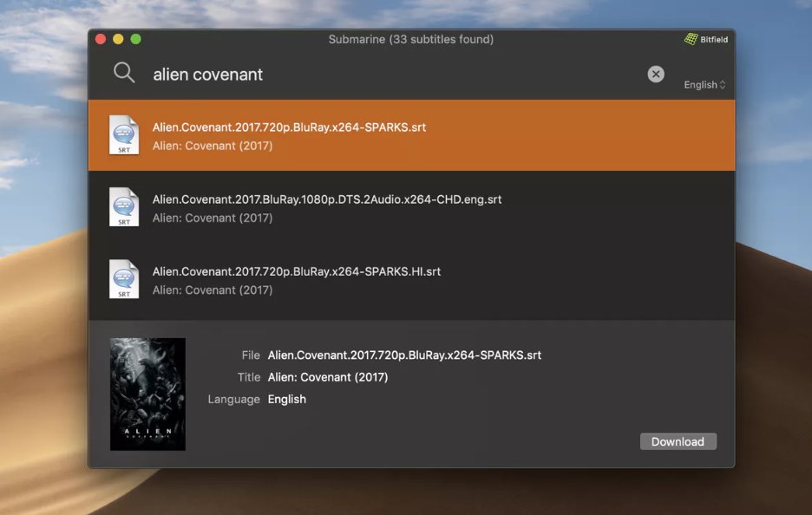Clear the search field with the X icon

tap(656, 74)
